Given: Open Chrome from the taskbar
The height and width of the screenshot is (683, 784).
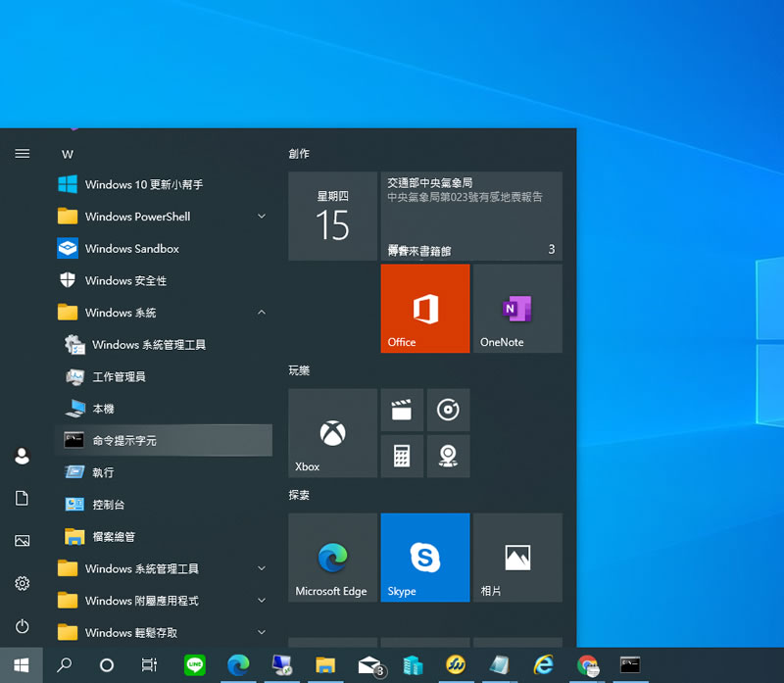Looking at the screenshot, I should [x=587, y=665].
